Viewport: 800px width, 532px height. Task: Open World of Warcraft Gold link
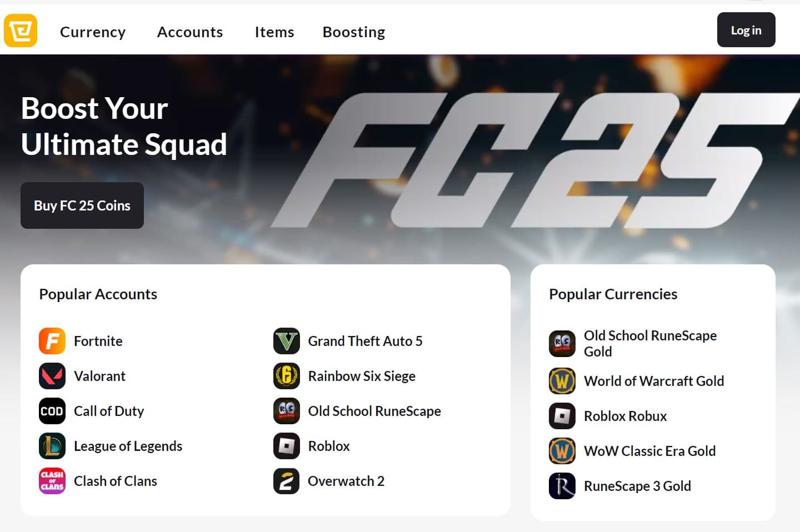[x=654, y=381]
